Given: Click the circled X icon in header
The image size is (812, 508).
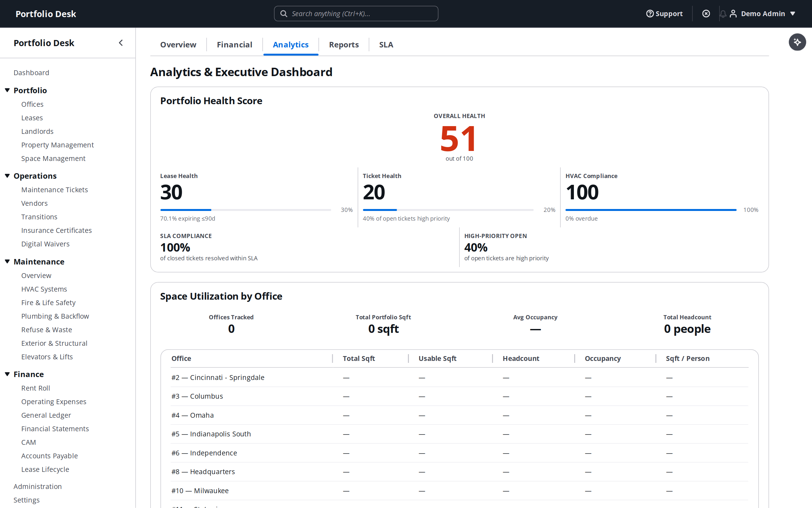Looking at the screenshot, I should coord(706,14).
